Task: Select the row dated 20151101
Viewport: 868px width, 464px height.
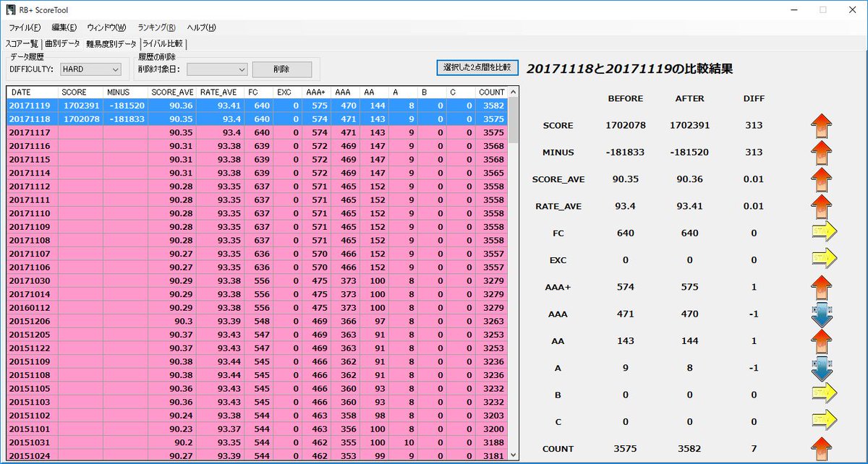Action: tap(257, 429)
